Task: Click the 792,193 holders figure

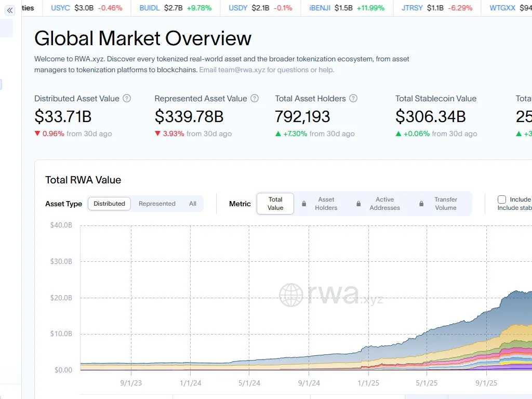Action: coord(302,116)
